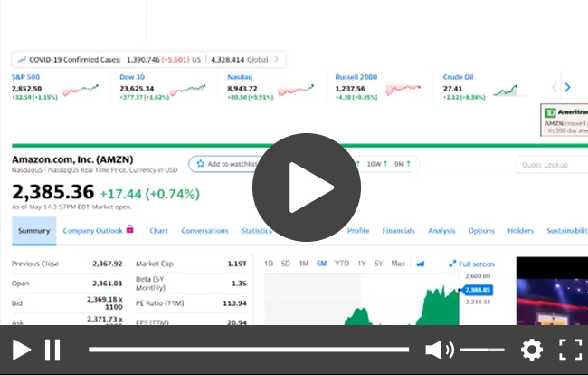Open the S&P 500 index link

click(x=25, y=77)
